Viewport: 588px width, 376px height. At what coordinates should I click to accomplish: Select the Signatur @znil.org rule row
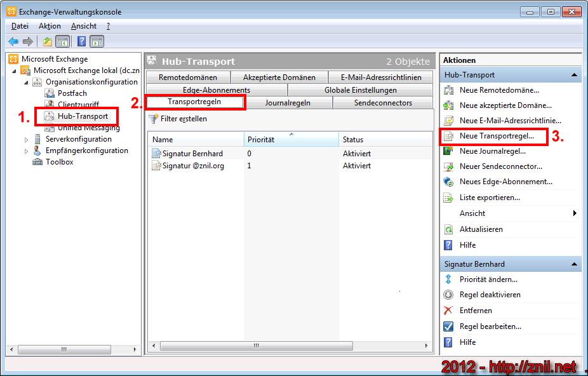coord(194,166)
